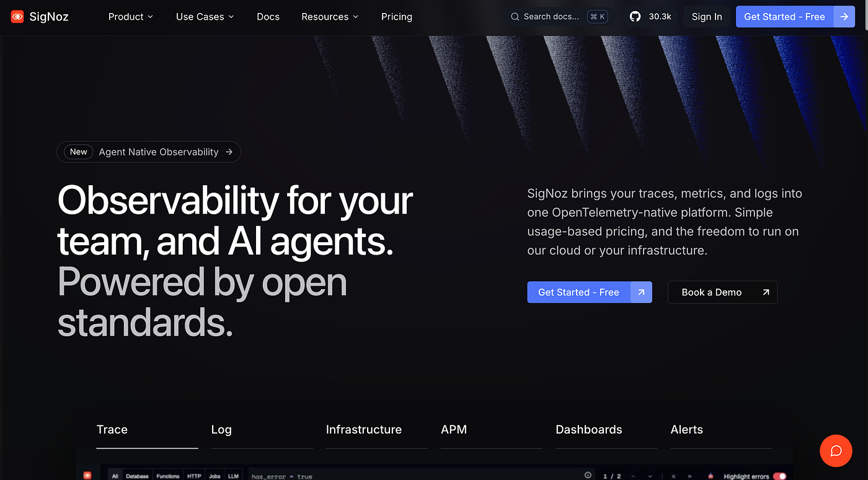
Task: Expand the Product menu
Action: pyautogui.click(x=131, y=17)
